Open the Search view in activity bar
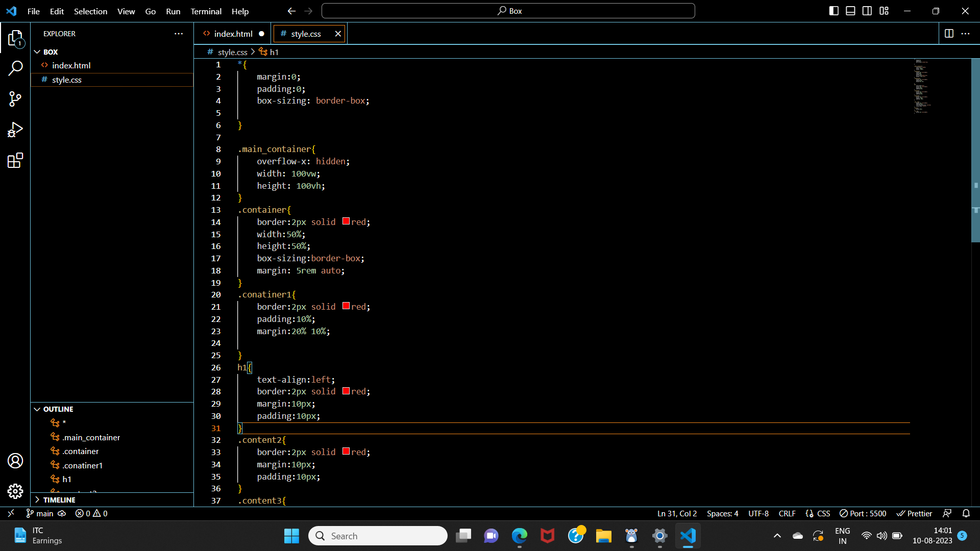Image resolution: width=980 pixels, height=551 pixels. (15, 68)
